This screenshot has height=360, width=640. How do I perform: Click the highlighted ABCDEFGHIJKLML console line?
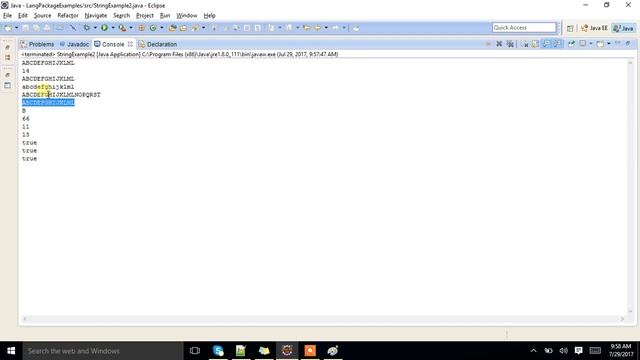(x=48, y=102)
